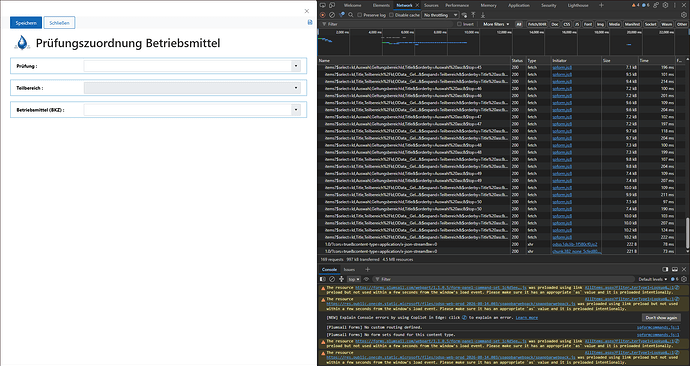Screen dimensions: 690x366
Task: Filter requests by Manifest type
Action: tap(632, 24)
